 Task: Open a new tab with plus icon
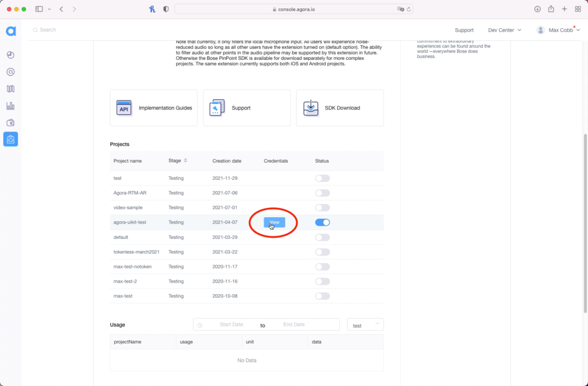click(564, 9)
